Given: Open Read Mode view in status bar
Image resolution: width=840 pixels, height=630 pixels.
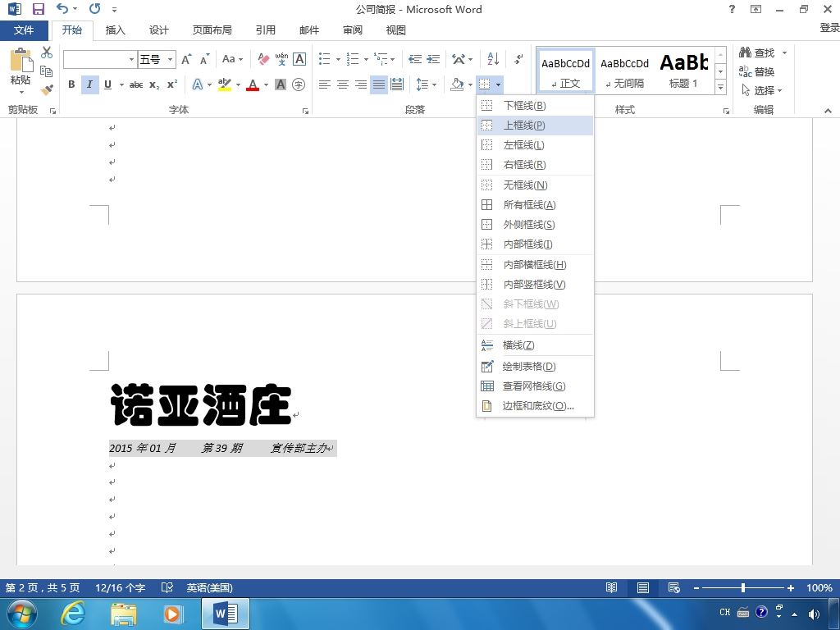Looking at the screenshot, I should (x=611, y=587).
